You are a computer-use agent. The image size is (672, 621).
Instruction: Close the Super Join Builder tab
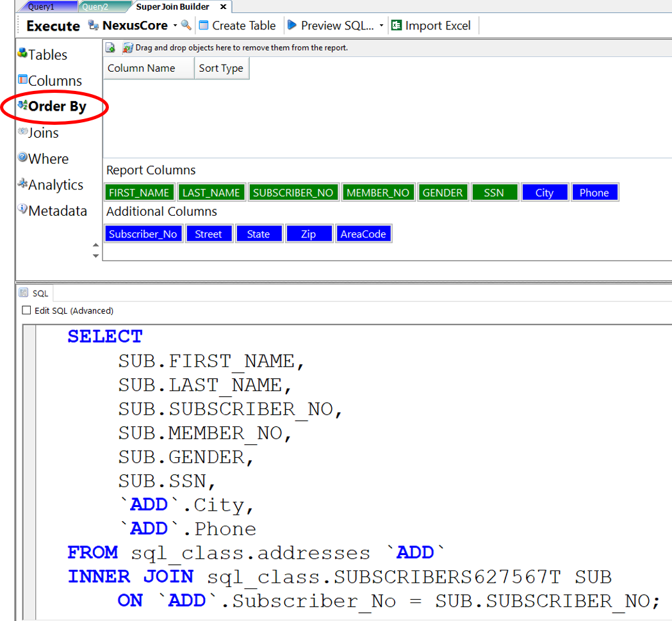click(223, 7)
